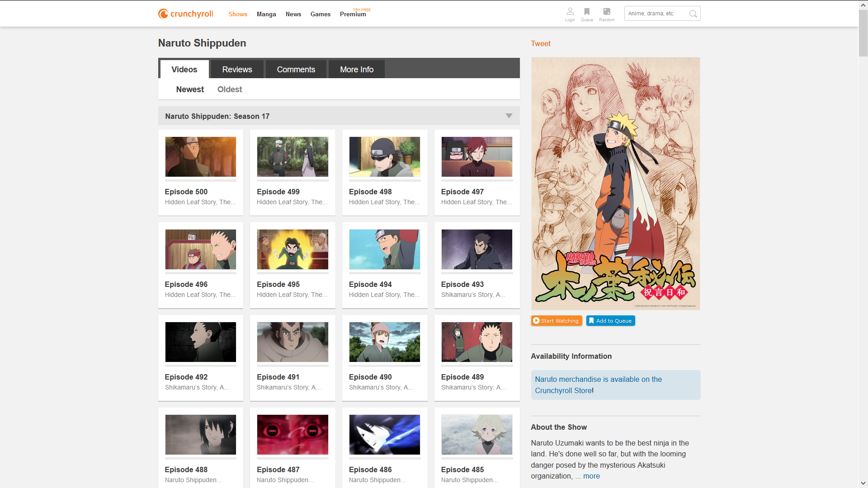Open Episode 491 thumbnail
Image resolution: width=868 pixels, height=488 pixels.
tap(292, 342)
